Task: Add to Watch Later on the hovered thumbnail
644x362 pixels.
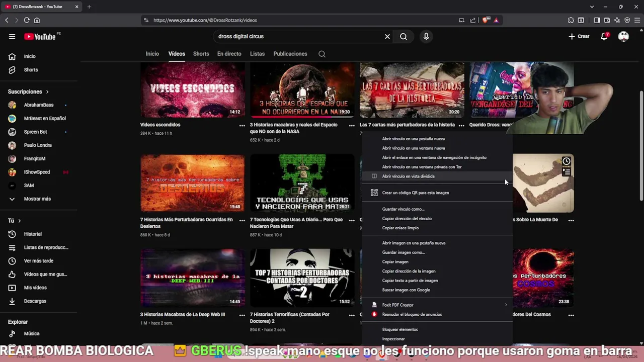Action: [x=567, y=161]
